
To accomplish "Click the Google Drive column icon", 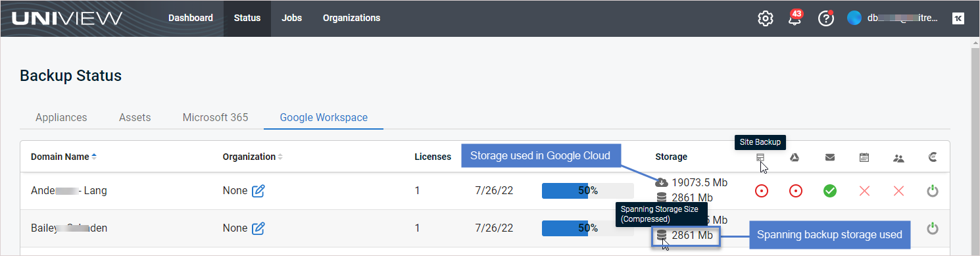I will 795,157.
